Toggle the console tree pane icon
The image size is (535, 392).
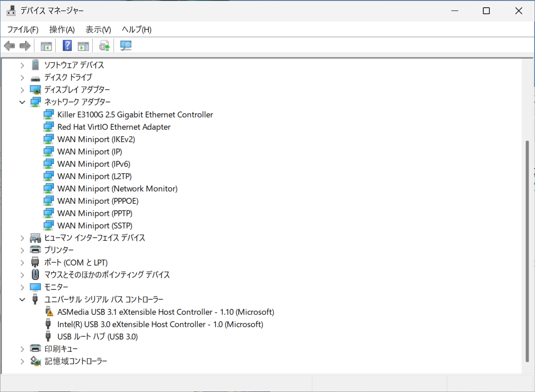(46, 46)
